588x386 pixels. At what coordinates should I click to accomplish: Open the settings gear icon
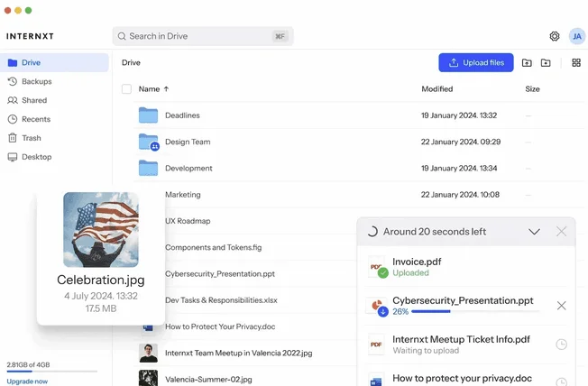(555, 36)
